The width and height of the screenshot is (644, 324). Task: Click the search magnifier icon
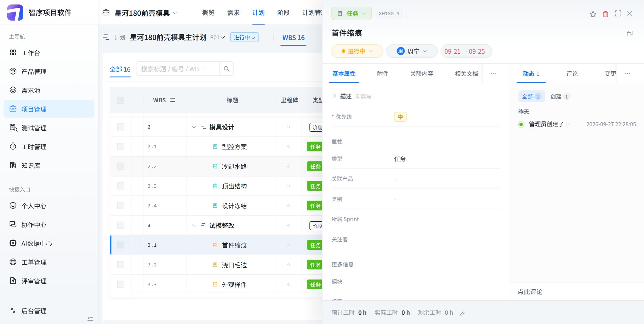coord(227,69)
